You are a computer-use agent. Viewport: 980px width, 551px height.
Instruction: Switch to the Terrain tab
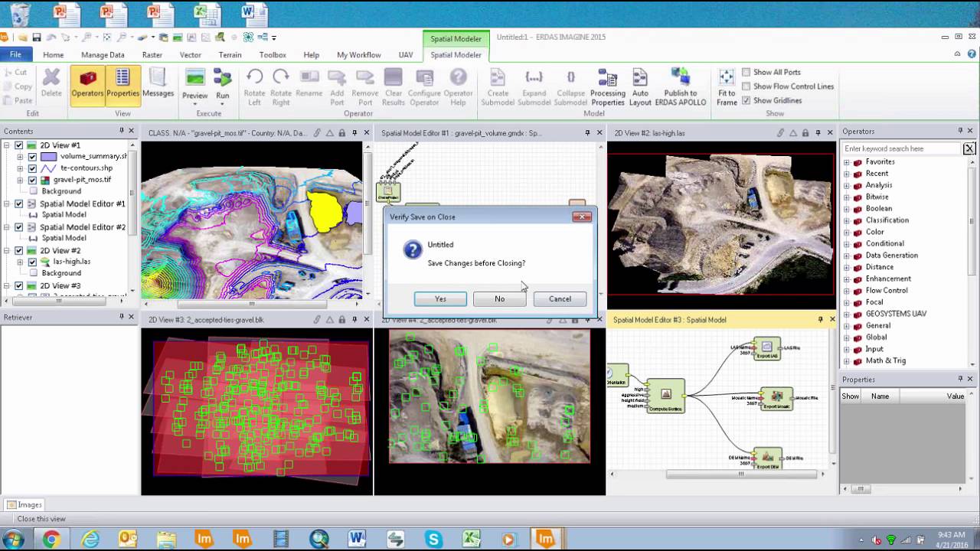[230, 55]
